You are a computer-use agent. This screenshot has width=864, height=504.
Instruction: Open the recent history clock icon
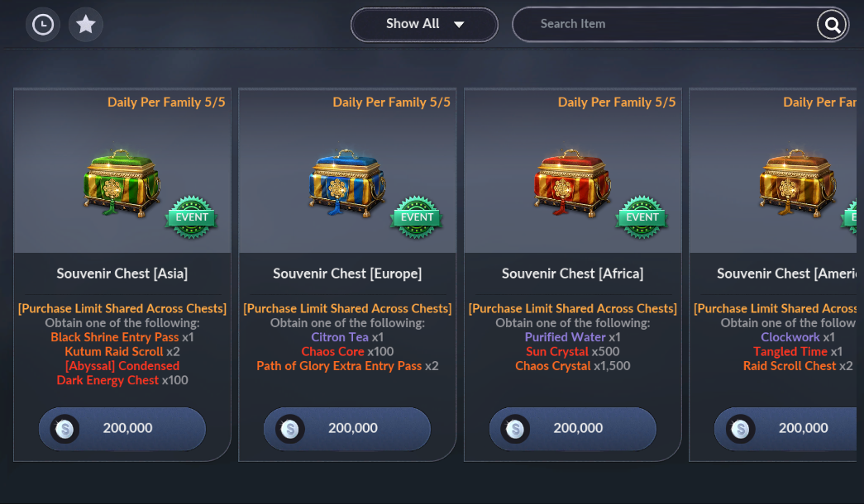[x=43, y=24]
